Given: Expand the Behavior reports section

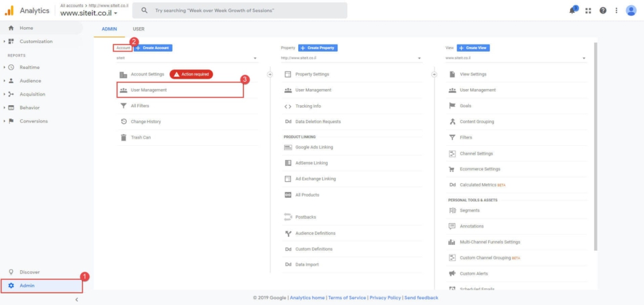Looking at the screenshot, I should coord(4,108).
